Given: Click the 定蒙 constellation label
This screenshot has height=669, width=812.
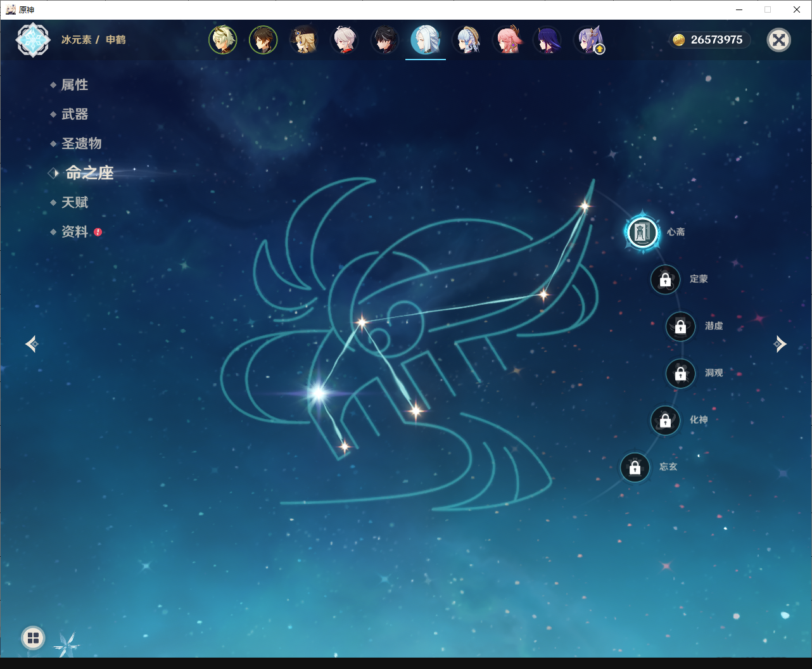Looking at the screenshot, I should coord(699,279).
